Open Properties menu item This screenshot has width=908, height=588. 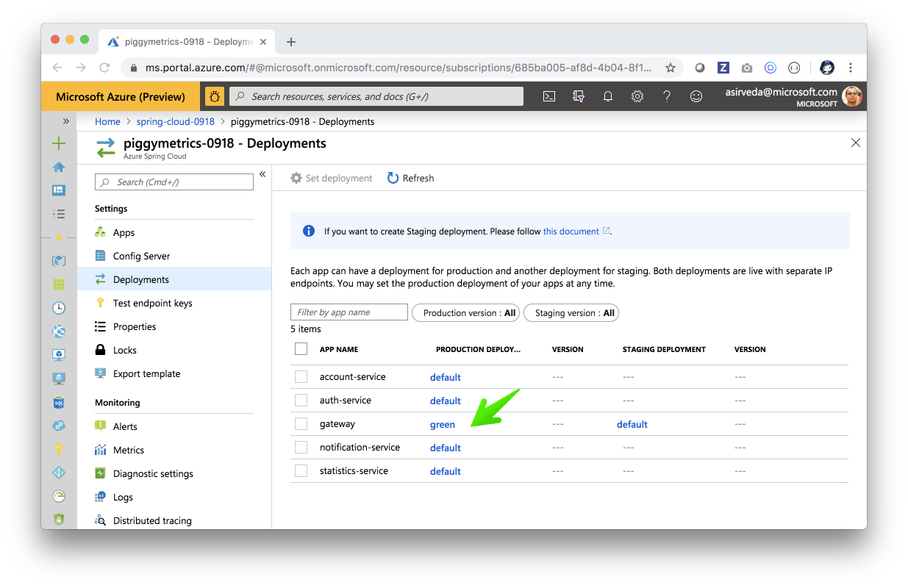(135, 326)
